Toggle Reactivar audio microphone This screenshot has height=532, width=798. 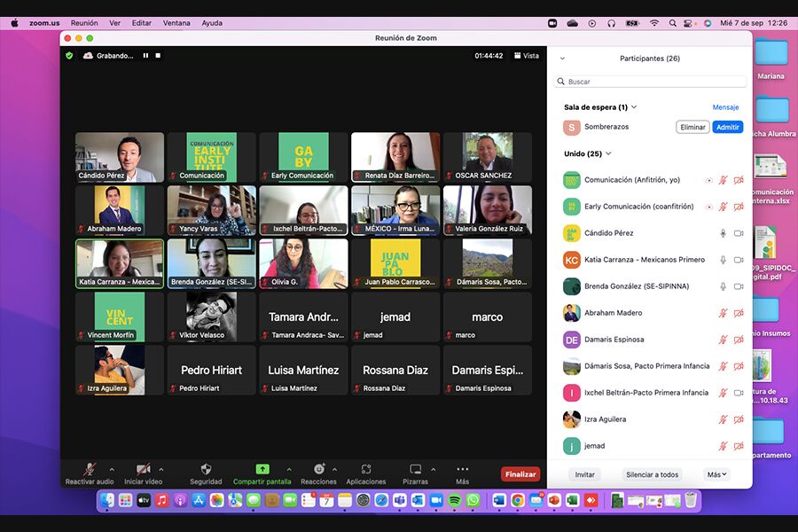pyautogui.click(x=90, y=469)
